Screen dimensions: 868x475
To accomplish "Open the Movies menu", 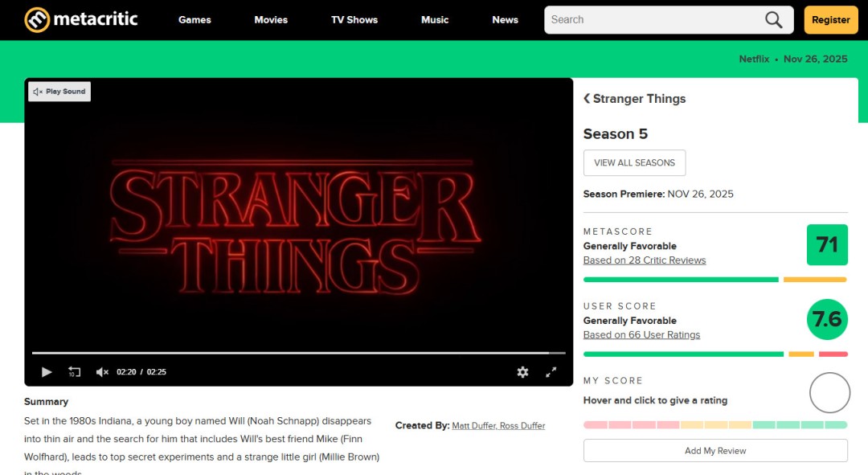I will pyautogui.click(x=271, y=20).
